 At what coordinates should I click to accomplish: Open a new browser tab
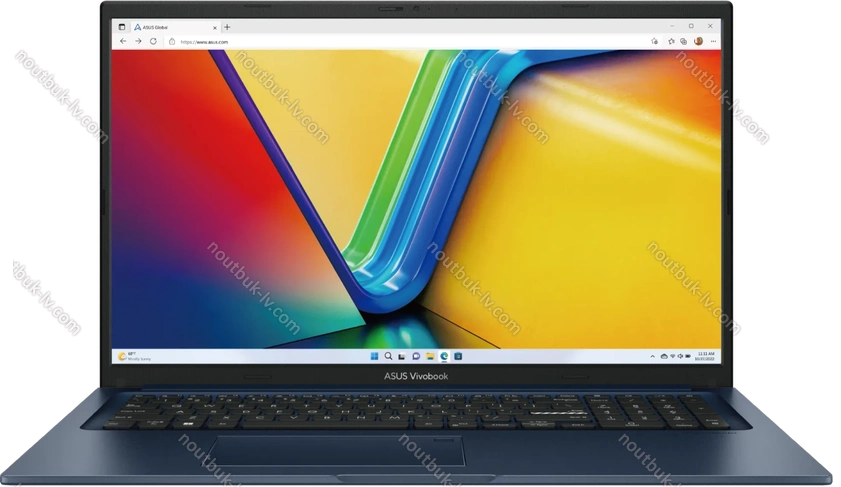point(227,26)
